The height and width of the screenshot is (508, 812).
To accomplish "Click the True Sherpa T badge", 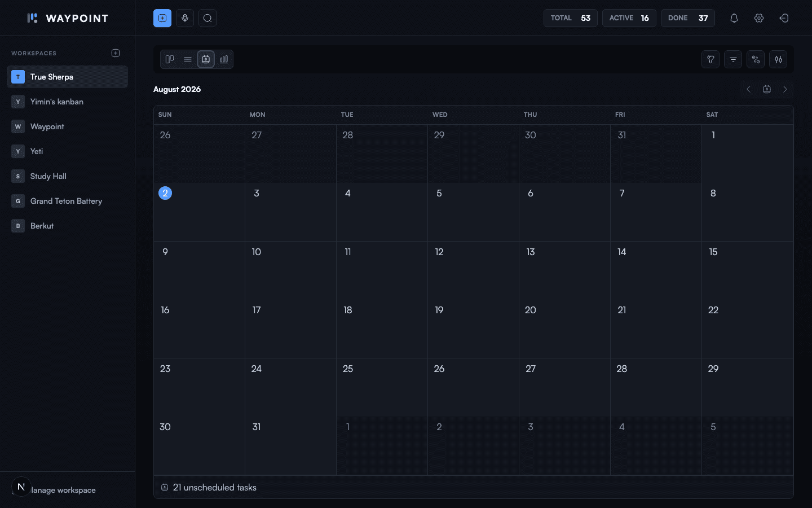I will pyautogui.click(x=18, y=77).
